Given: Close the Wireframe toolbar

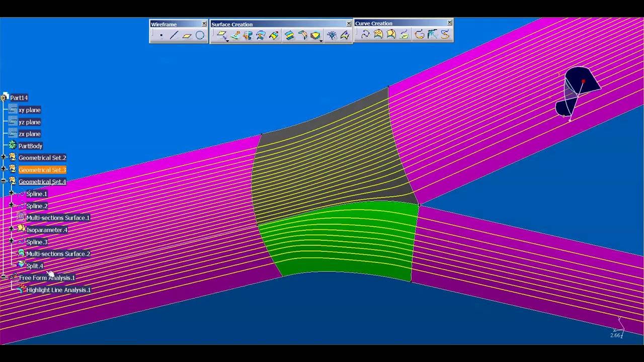Looking at the screenshot, I should [204, 24].
